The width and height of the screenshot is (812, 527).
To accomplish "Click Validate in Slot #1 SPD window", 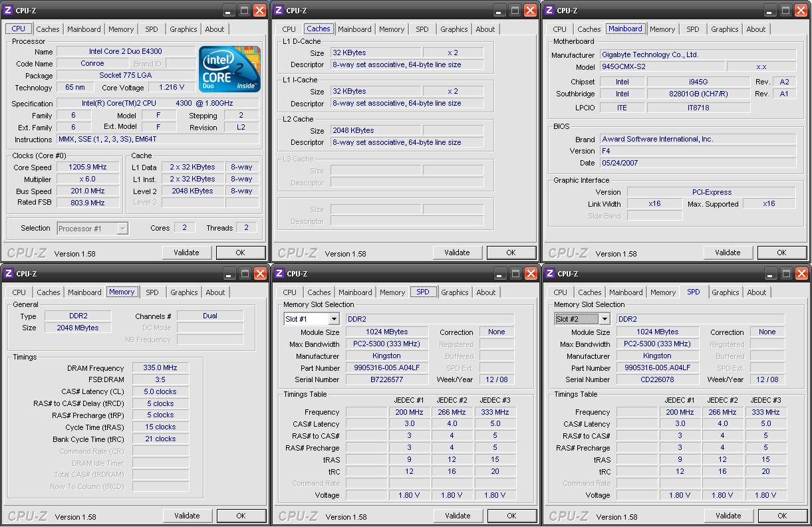I will 458,516.
